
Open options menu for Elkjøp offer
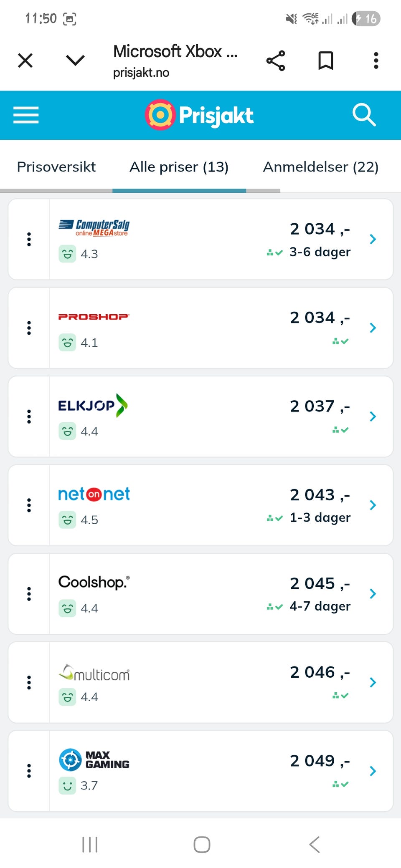(29, 416)
